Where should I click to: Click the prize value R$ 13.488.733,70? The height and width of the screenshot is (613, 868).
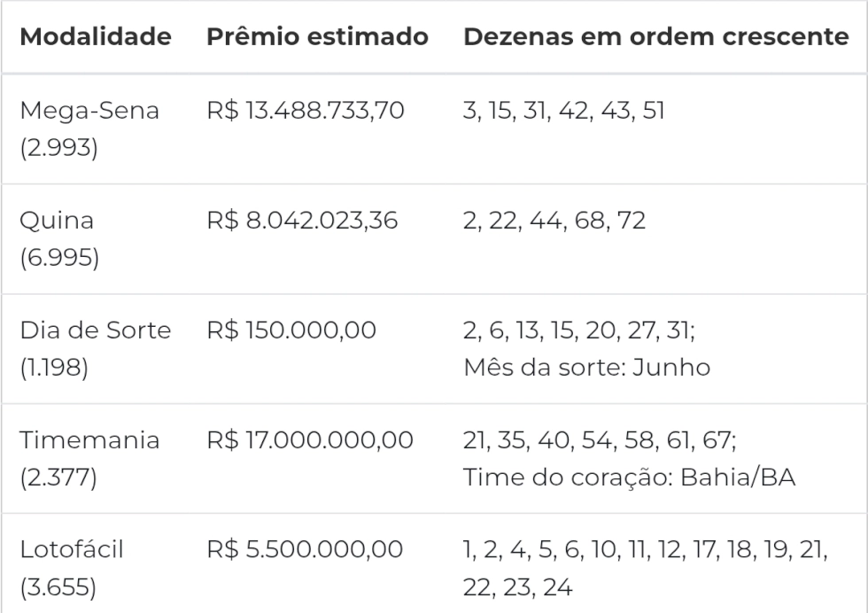click(306, 110)
